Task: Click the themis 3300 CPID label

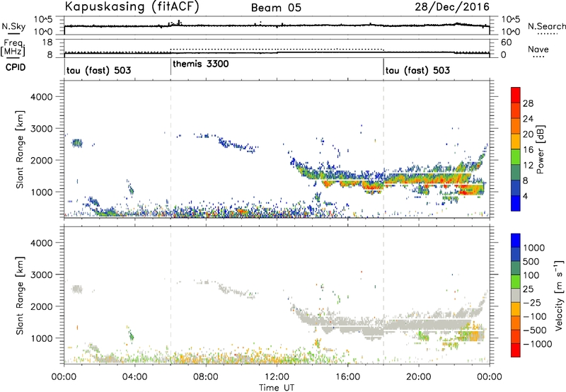Action: coord(201,64)
